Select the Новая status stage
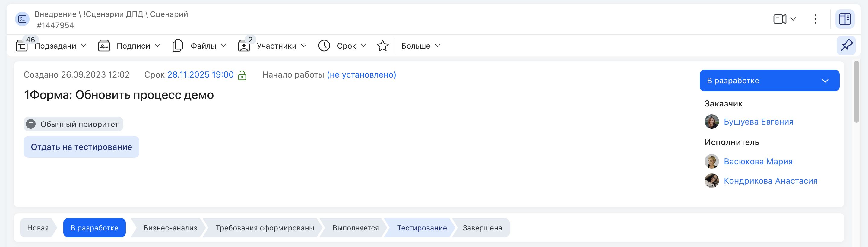868x247 pixels. click(x=38, y=228)
